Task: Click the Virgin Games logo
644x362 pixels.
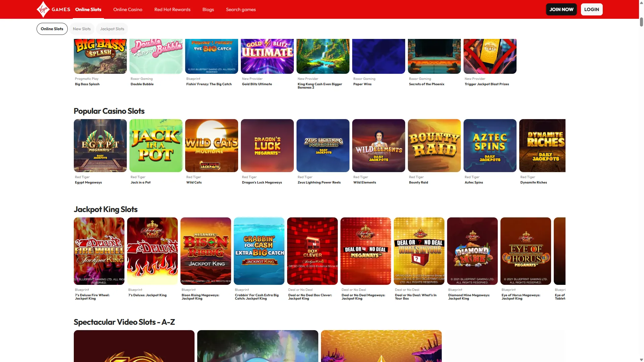Action: (53, 9)
